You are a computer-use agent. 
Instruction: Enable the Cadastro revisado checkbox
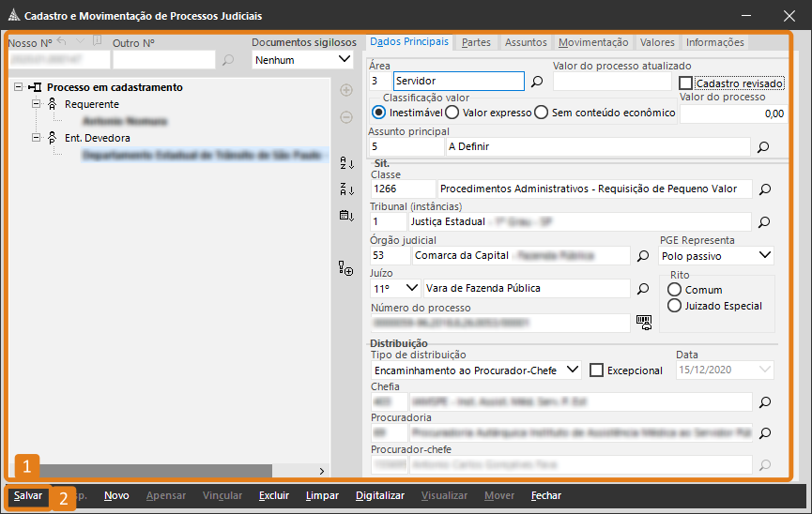685,83
